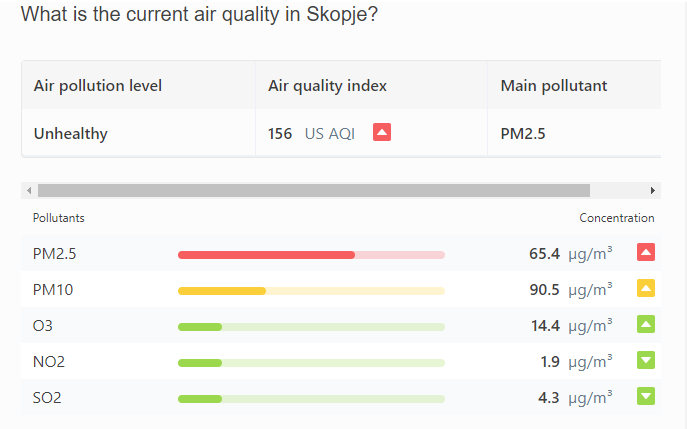Click the green down-arrow for NO2

pyautogui.click(x=646, y=361)
